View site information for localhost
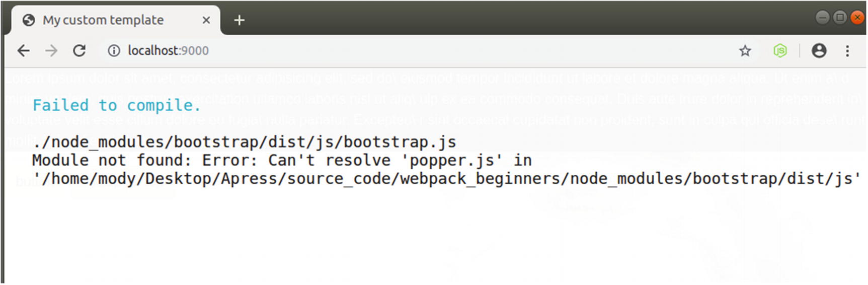Screen dimensions: 868x285 click(x=114, y=51)
